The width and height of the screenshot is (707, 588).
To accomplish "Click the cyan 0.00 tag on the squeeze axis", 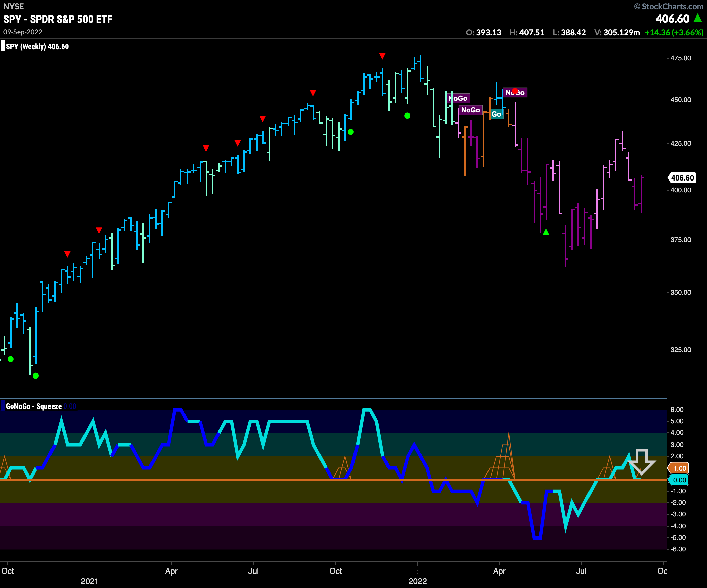I will (679, 480).
